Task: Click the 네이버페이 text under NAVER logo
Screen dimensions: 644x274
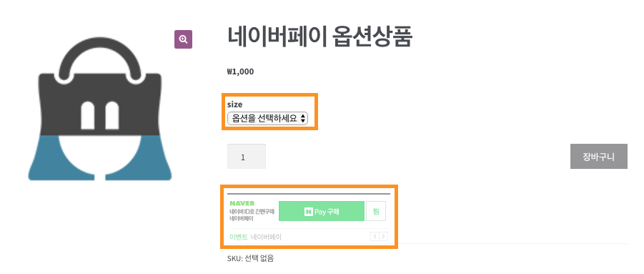Action: [242, 218]
